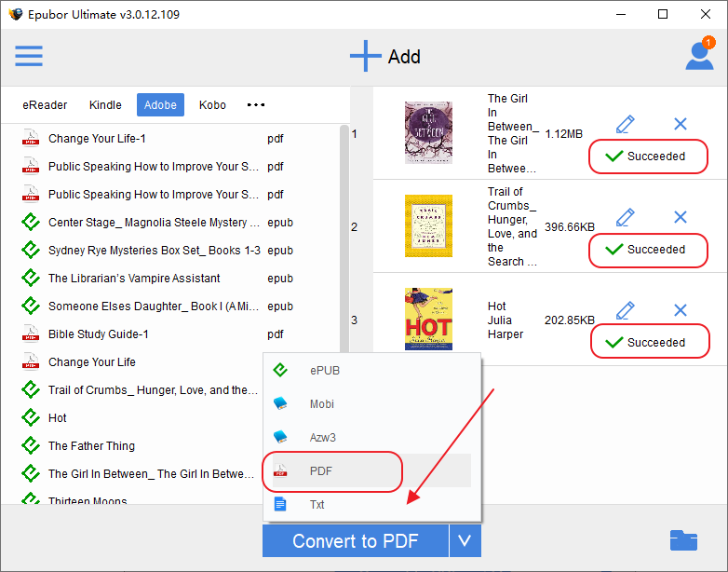Click the user account icon

click(699, 56)
